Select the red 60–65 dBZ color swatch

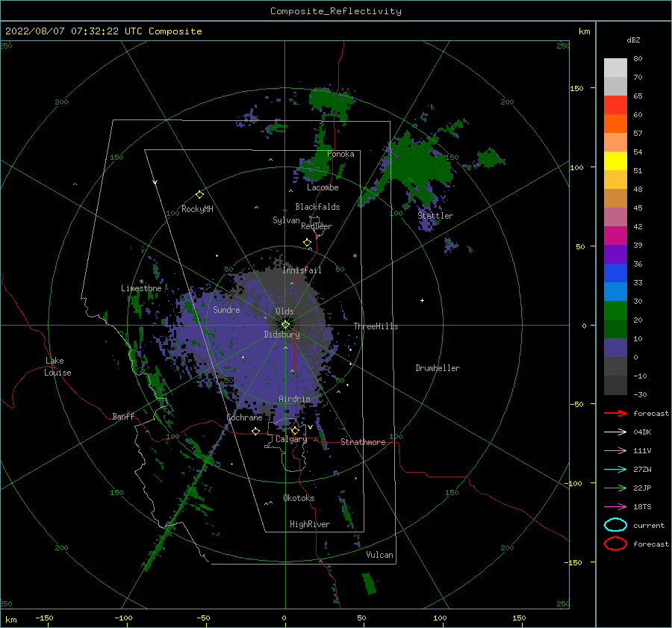pos(615,105)
